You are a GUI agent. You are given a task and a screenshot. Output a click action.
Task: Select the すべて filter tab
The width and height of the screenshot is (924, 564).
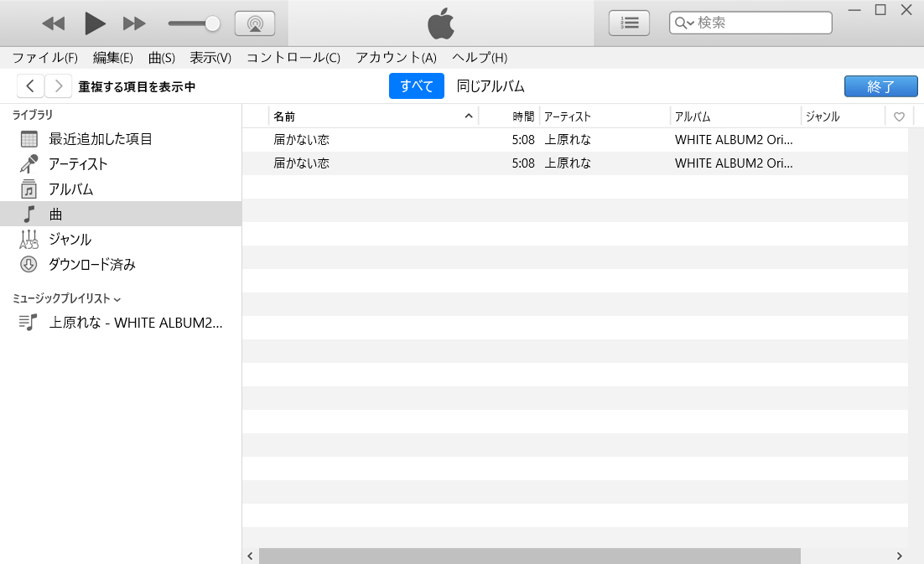point(417,86)
